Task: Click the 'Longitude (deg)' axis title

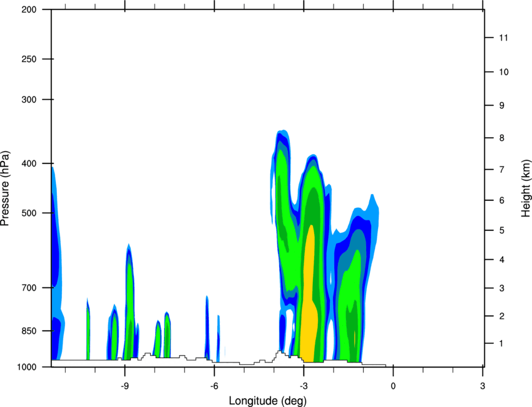Action: [268, 401]
